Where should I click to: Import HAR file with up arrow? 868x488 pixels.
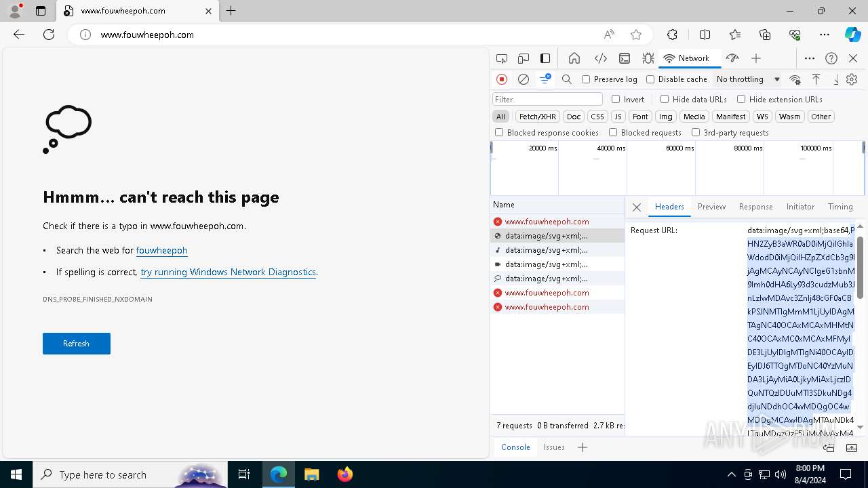(x=816, y=79)
